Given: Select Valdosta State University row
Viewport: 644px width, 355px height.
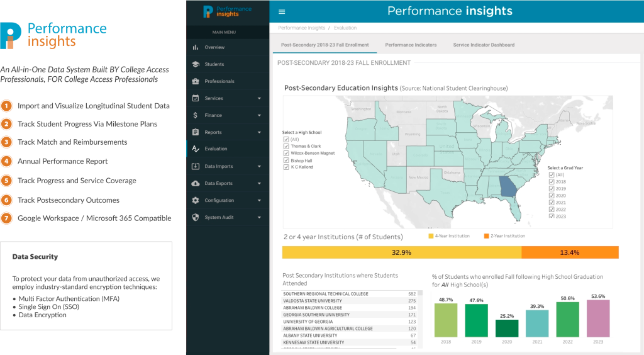Looking at the screenshot, I should tap(350, 301).
